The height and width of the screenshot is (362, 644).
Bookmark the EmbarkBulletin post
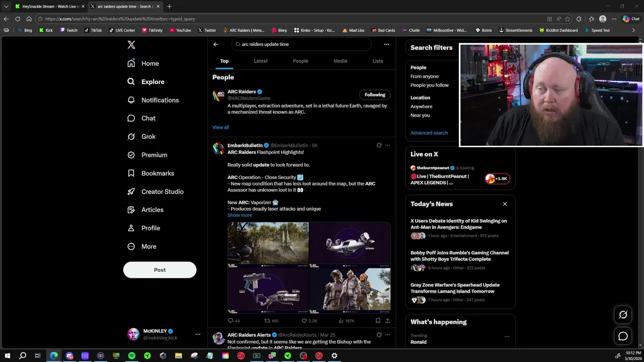(x=378, y=321)
